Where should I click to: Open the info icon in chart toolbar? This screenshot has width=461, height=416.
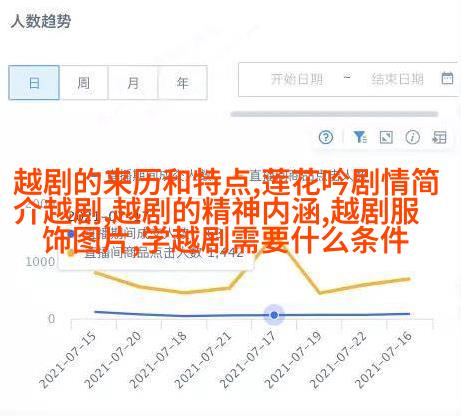pyautogui.click(x=412, y=137)
